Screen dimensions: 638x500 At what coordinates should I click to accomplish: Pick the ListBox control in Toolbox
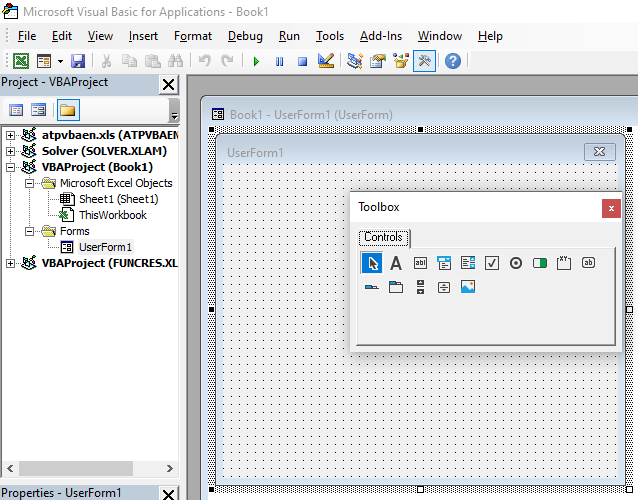pyautogui.click(x=468, y=263)
